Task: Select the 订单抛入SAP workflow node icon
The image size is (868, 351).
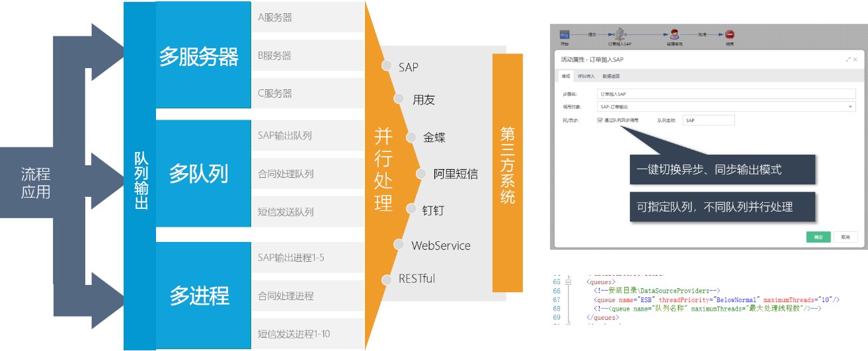Action: point(620,34)
